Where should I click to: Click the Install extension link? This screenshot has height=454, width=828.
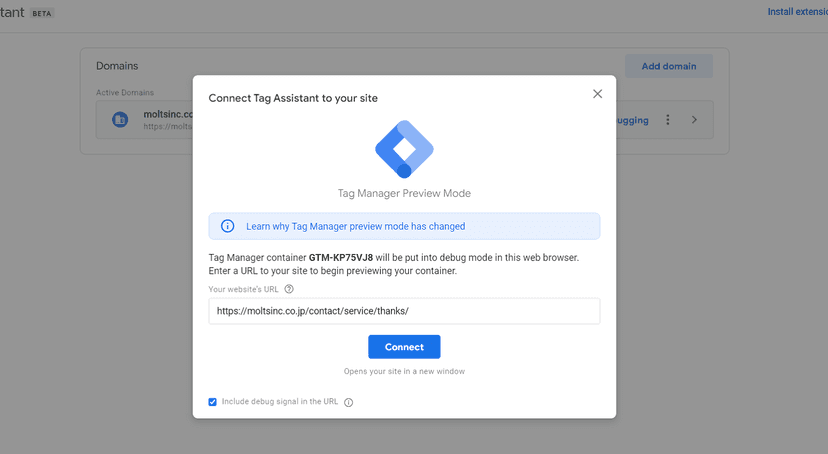tap(797, 12)
